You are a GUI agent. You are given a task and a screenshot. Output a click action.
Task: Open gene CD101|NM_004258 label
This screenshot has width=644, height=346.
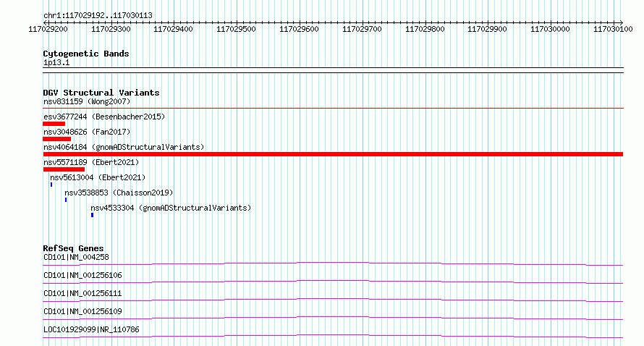[77, 257]
